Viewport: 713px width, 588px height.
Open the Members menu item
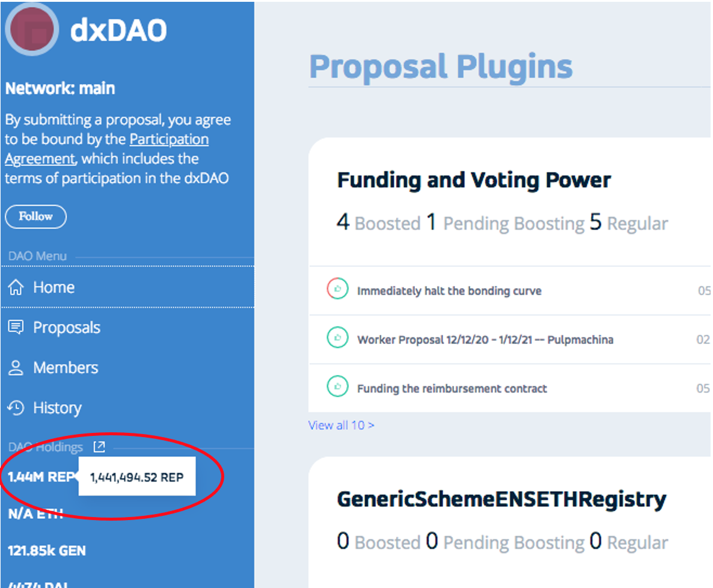pyautogui.click(x=65, y=368)
